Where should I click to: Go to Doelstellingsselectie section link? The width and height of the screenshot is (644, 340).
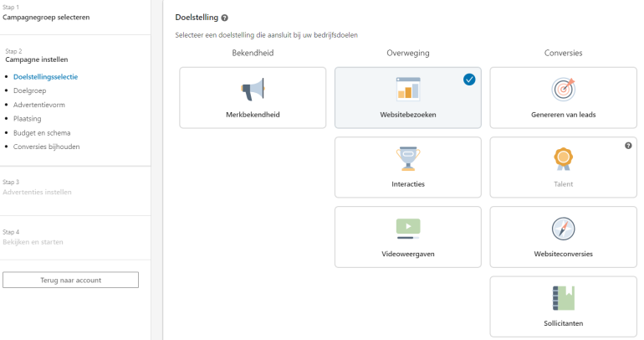tap(46, 77)
